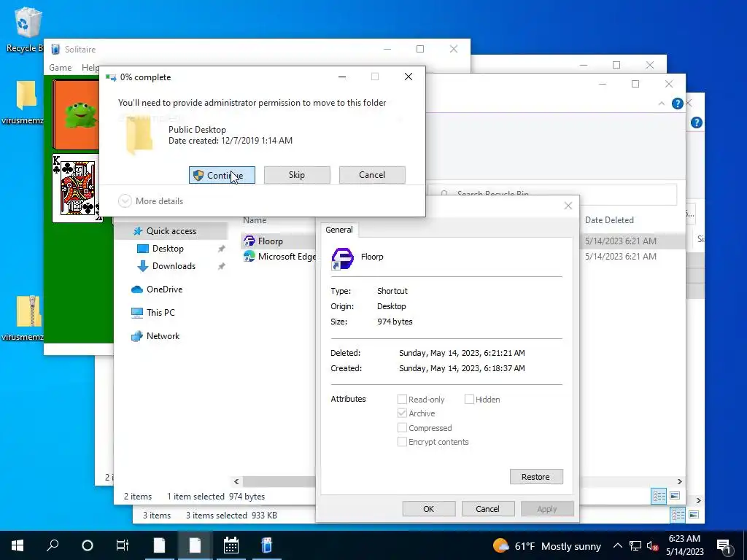This screenshot has width=747, height=560.
Task: Click the second blank-page taskbar icon
Action: pos(195,545)
